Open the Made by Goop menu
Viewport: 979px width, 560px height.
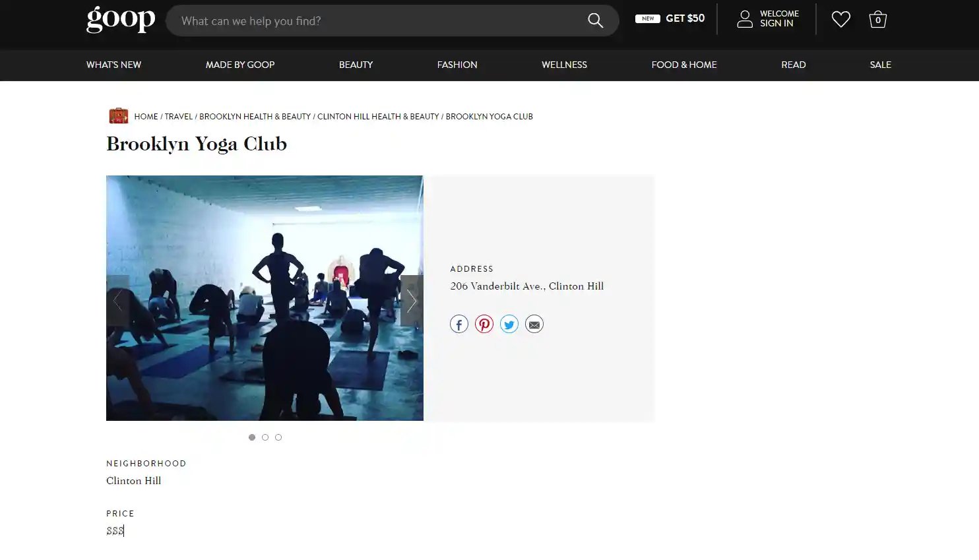tap(240, 65)
